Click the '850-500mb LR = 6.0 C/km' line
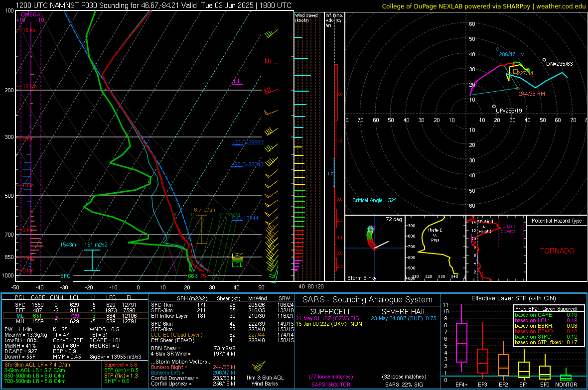The width and height of the screenshot is (588, 390). pos(35,376)
